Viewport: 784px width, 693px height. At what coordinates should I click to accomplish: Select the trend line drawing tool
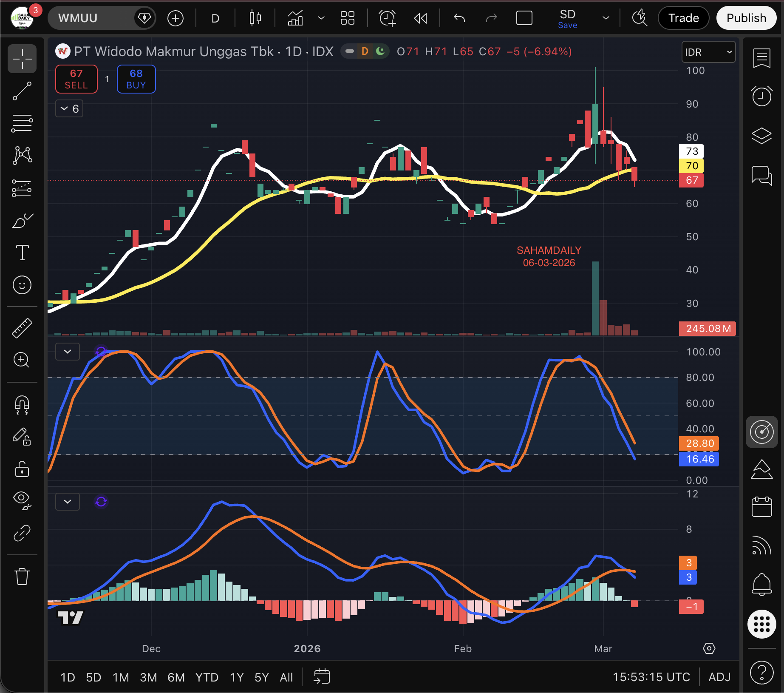click(22, 91)
